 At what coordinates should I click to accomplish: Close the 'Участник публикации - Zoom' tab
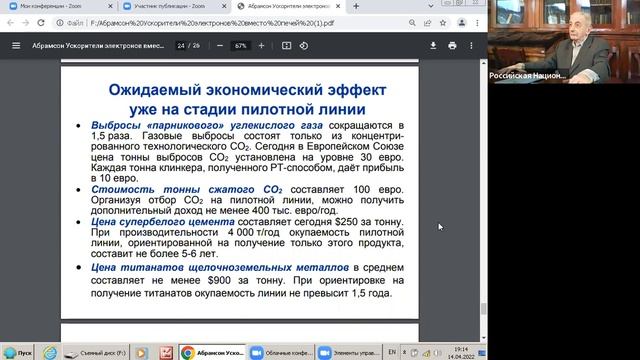tap(224, 6)
